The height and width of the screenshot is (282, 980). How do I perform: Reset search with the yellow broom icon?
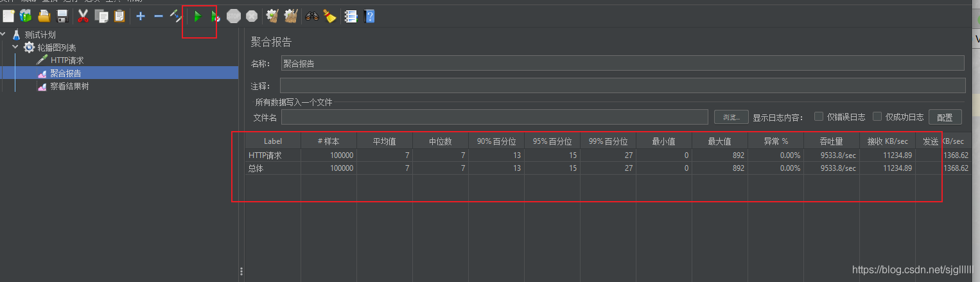pos(330,16)
